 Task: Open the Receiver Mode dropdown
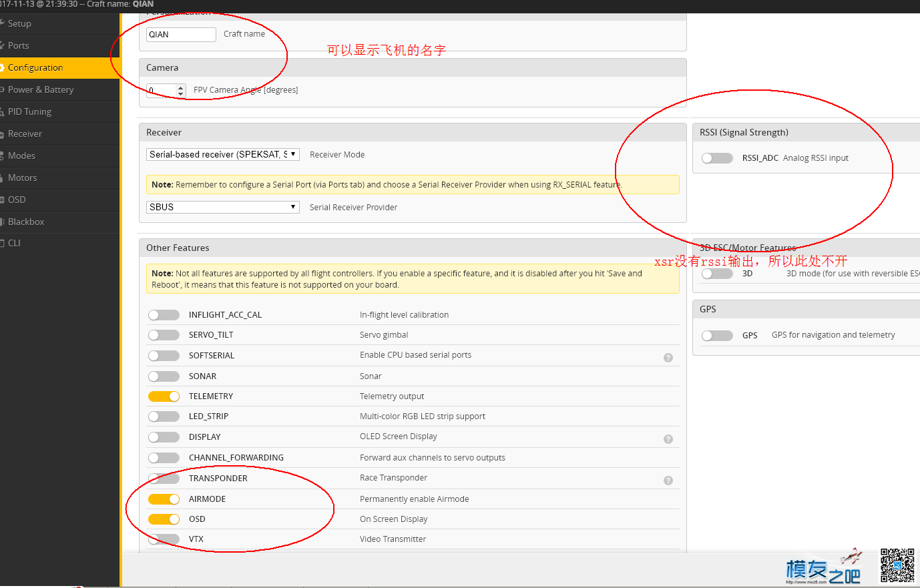click(223, 154)
